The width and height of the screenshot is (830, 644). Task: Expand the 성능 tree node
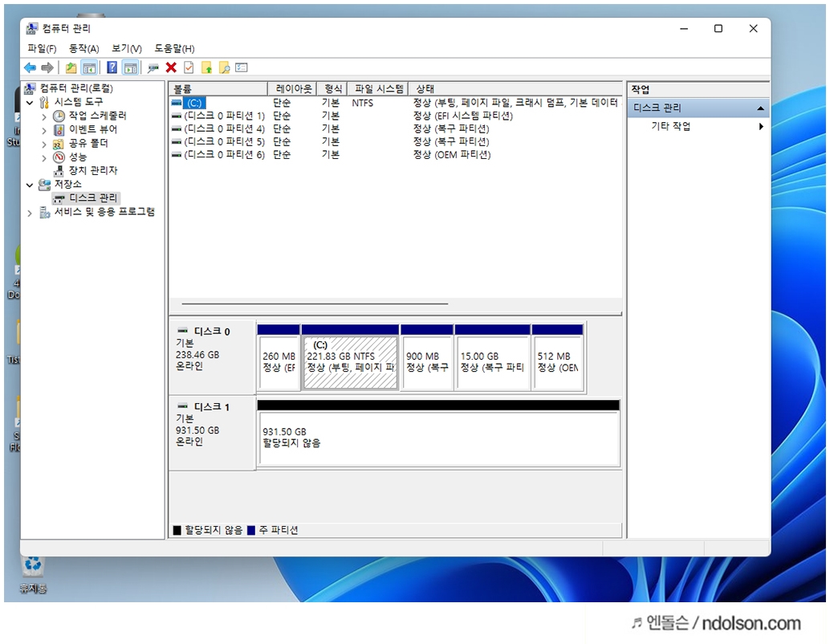coord(44,158)
